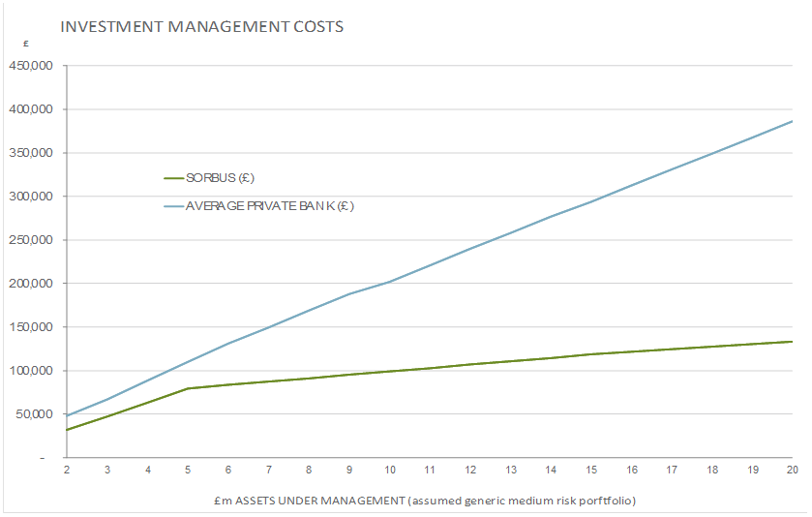Click the blue line's right end at 20
Screen dimensions: 812x517
792,122
